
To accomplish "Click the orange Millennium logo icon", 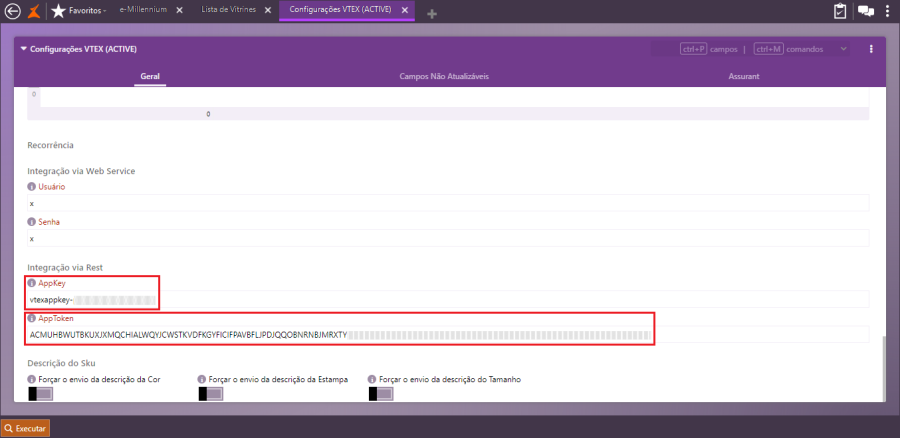I will click(x=35, y=11).
